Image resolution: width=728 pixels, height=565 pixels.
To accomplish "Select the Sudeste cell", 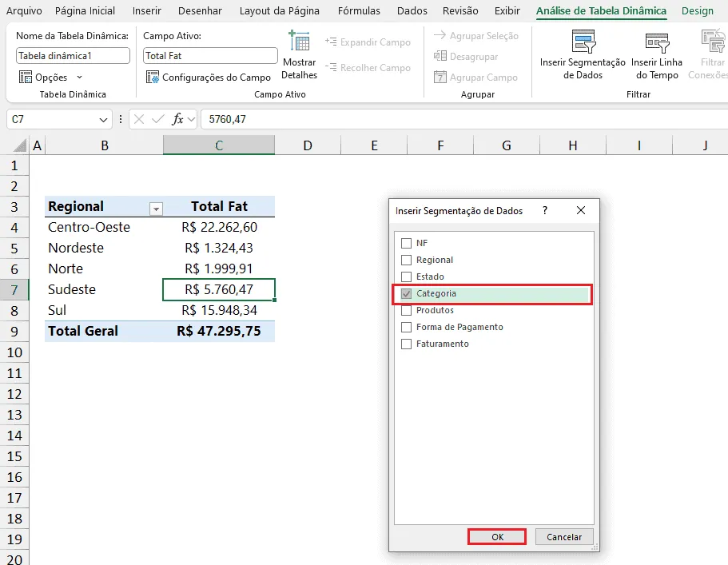I will tap(104, 290).
